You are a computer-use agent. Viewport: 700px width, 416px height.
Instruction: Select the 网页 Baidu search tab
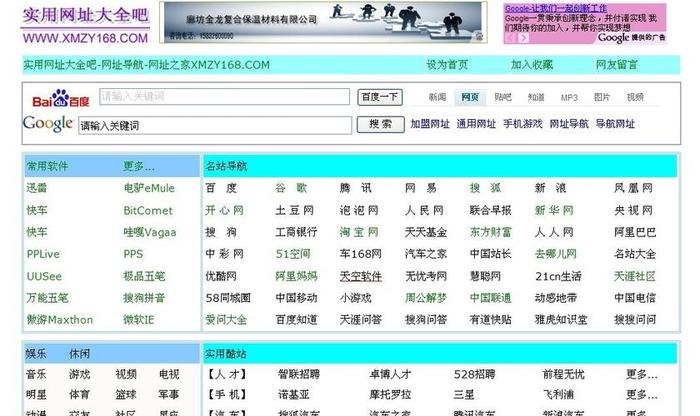(470, 97)
